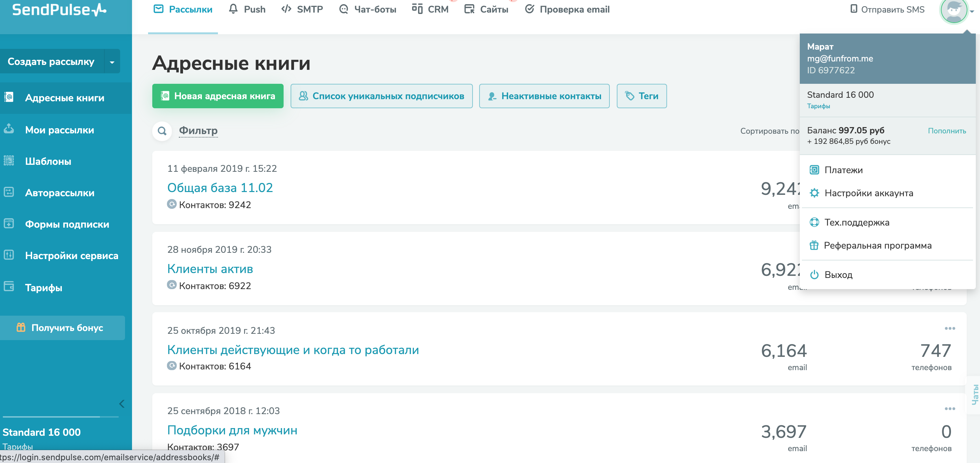Open Мои рассылки in sidebar
Screen dimensions: 980x463
pos(59,130)
